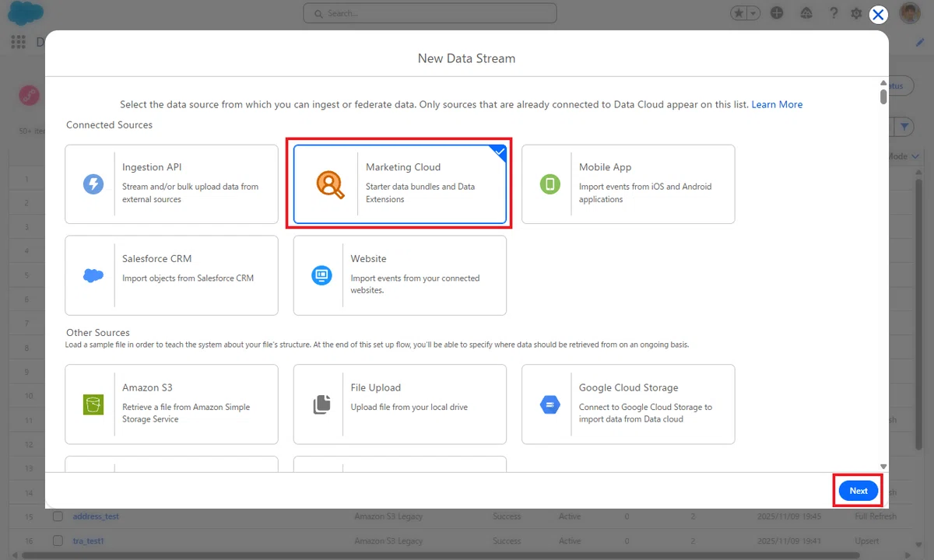The height and width of the screenshot is (560, 934).
Task: Open the address_test data stream link
Action: tap(96, 516)
